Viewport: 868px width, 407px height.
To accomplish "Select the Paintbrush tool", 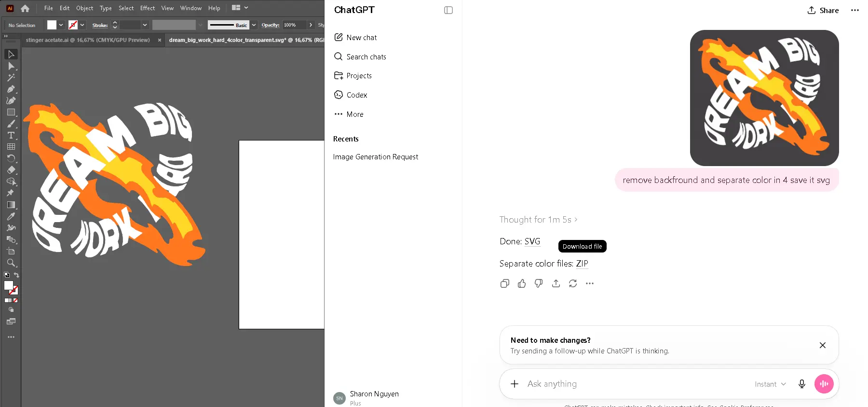I will tap(11, 124).
